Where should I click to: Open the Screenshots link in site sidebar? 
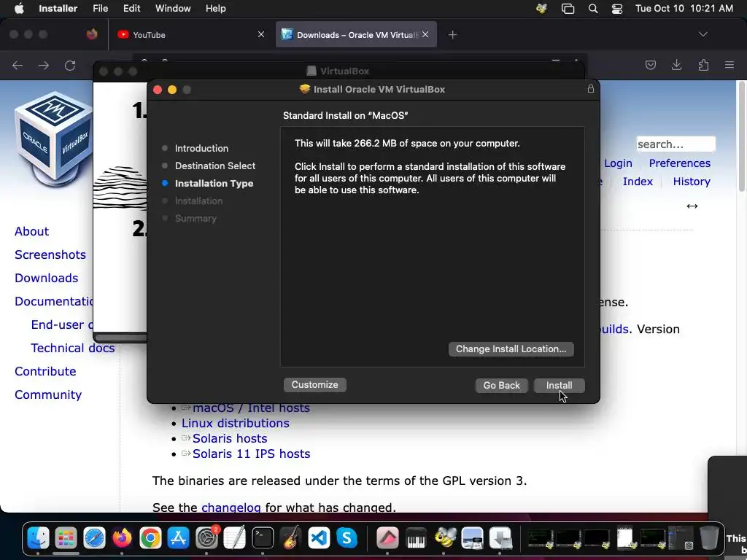(x=50, y=254)
